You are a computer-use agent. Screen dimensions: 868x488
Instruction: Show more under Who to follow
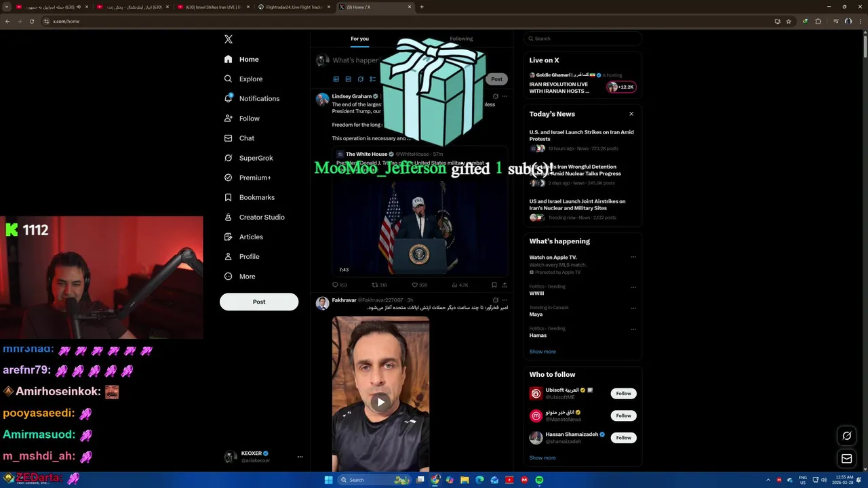(542, 458)
